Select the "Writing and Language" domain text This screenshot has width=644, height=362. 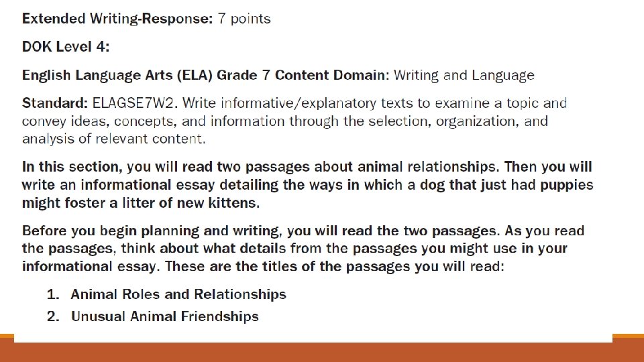click(x=464, y=75)
